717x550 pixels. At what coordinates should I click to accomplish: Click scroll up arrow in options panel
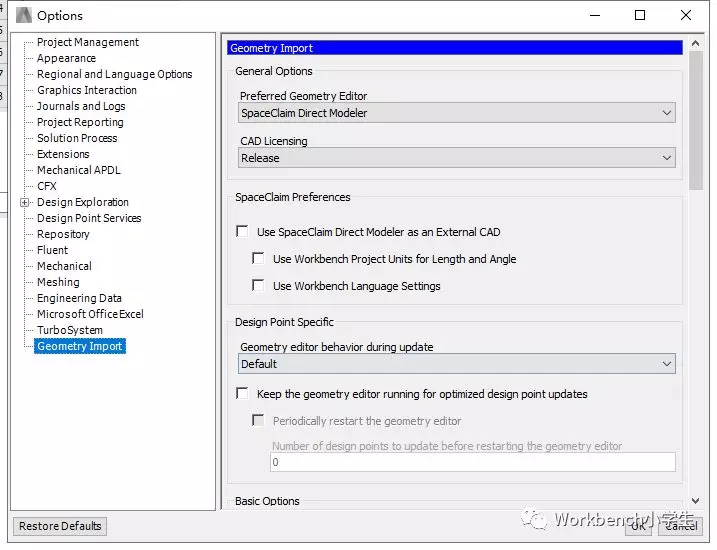click(x=696, y=43)
